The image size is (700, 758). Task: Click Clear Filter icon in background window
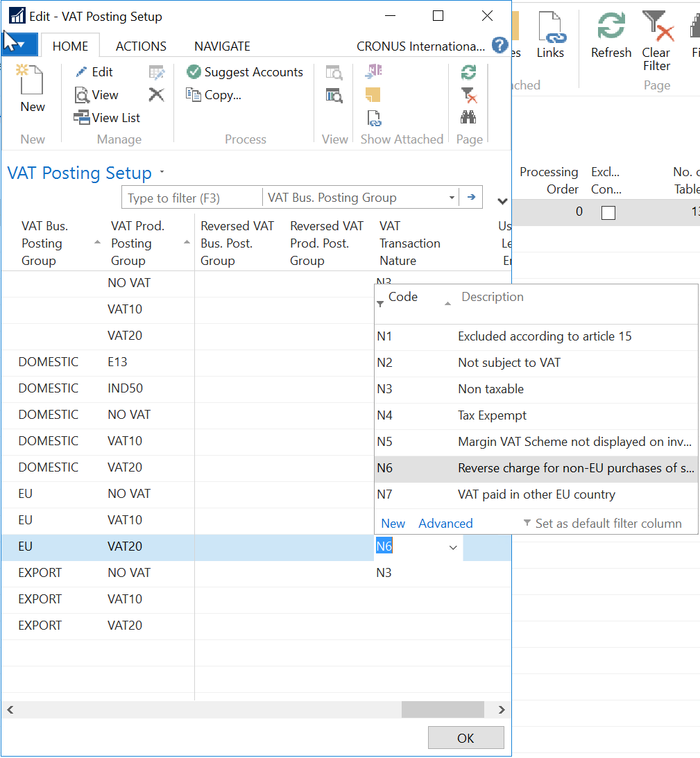pyautogui.click(x=658, y=27)
